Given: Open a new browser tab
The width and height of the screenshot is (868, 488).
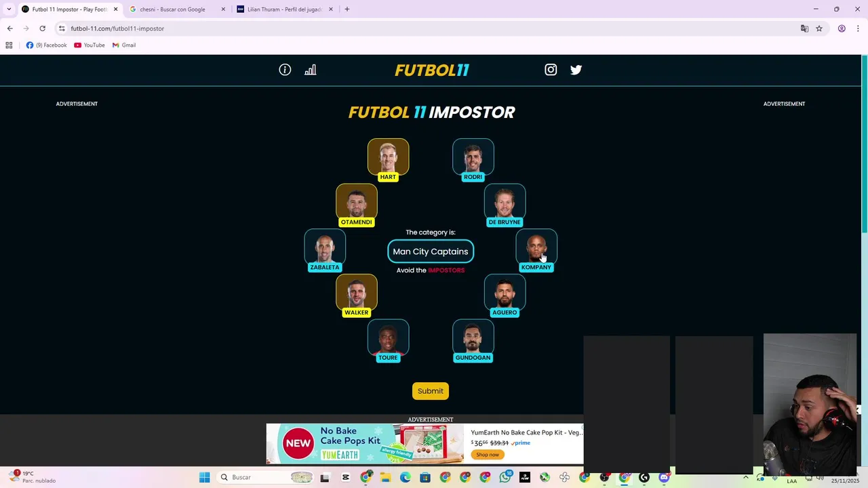Looking at the screenshot, I should [x=347, y=9].
